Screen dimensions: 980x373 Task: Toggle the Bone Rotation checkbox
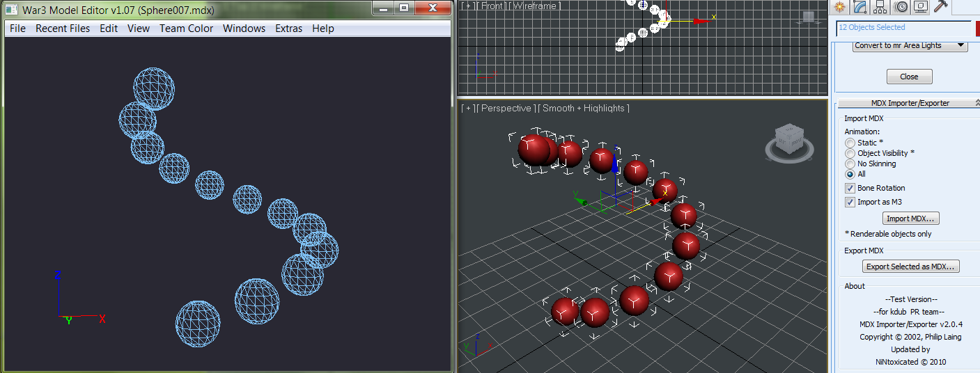tap(850, 188)
